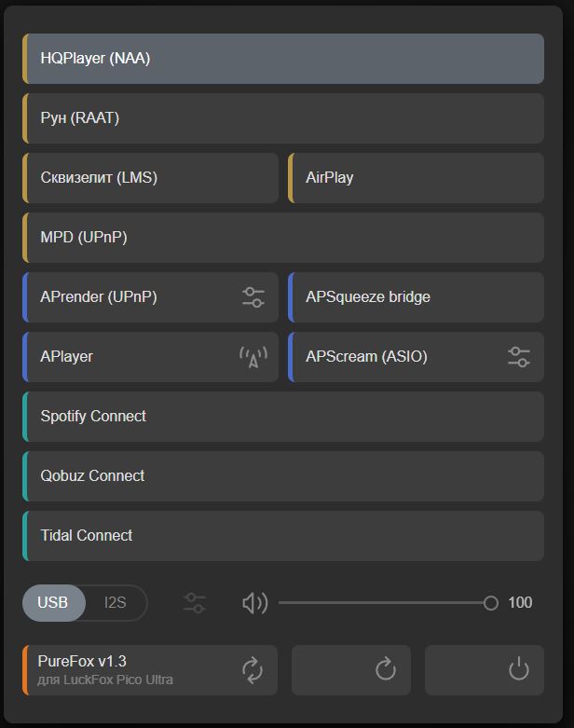Select HQPlayer (NAA) player
This screenshot has height=728, width=574.
point(283,59)
